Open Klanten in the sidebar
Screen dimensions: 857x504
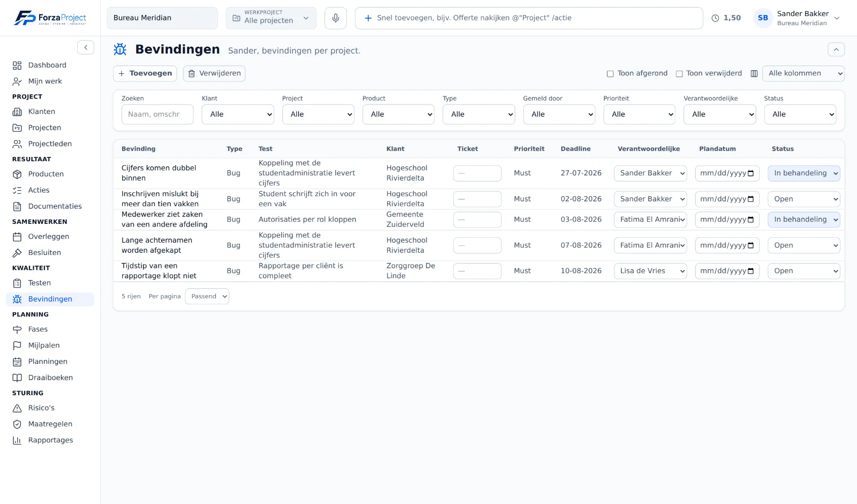(x=50, y=112)
